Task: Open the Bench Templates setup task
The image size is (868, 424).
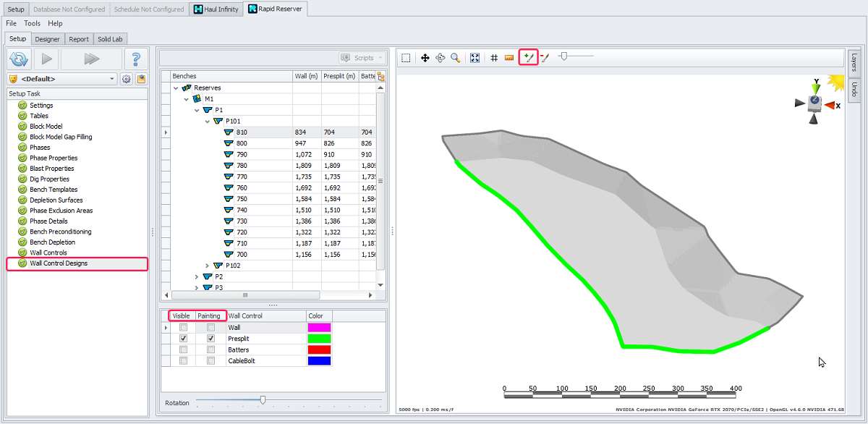Action: [x=54, y=190]
